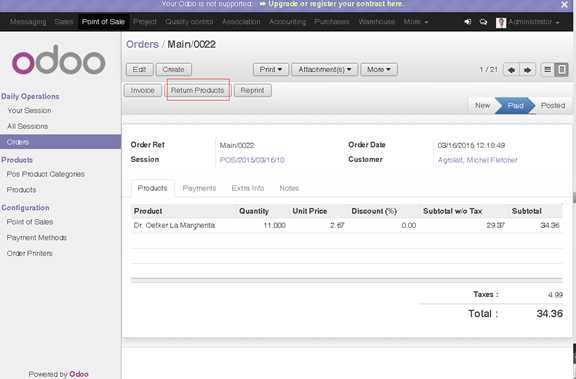Switch to the Notes tab
Image resolution: width=576 pixels, height=379 pixels.
(x=289, y=188)
